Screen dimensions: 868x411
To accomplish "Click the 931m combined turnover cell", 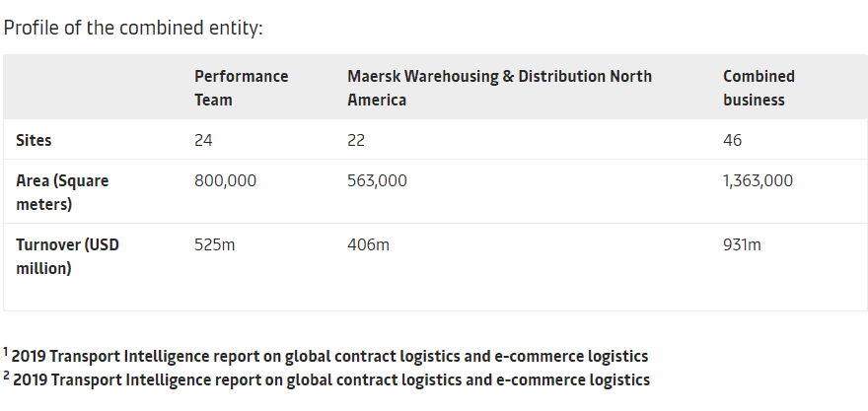I will click(742, 244).
